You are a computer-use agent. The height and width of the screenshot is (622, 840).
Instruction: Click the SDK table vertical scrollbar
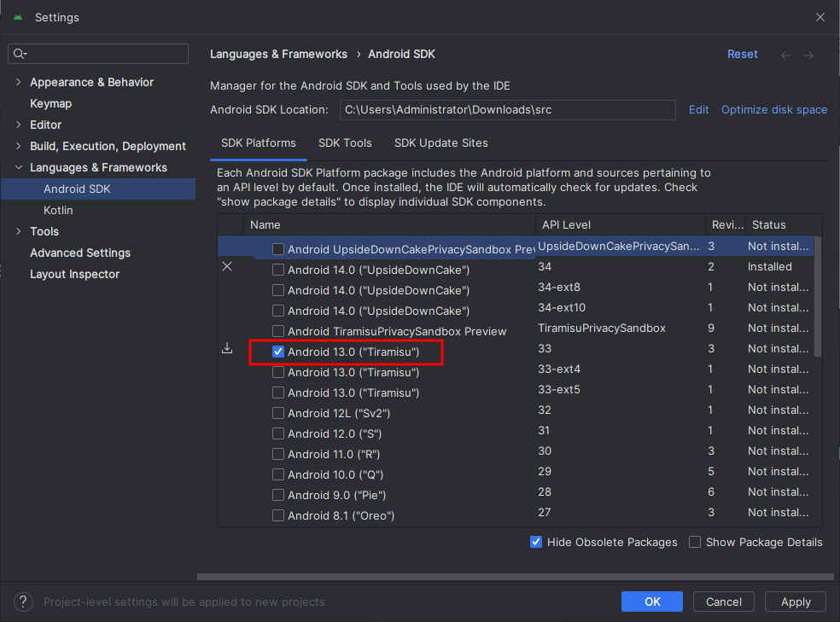point(818,296)
